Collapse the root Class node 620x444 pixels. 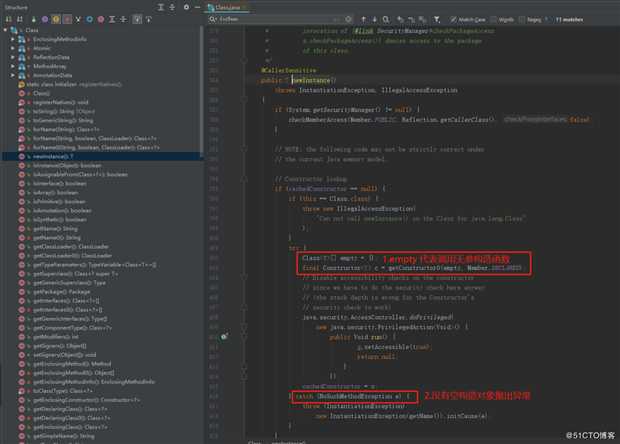[x=6, y=31]
